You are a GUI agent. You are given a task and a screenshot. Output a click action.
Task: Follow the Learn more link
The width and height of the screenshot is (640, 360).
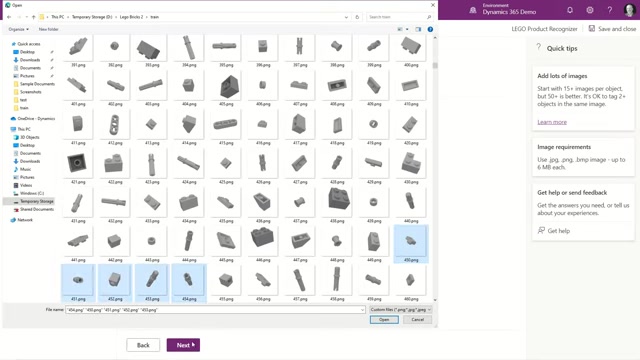552,122
